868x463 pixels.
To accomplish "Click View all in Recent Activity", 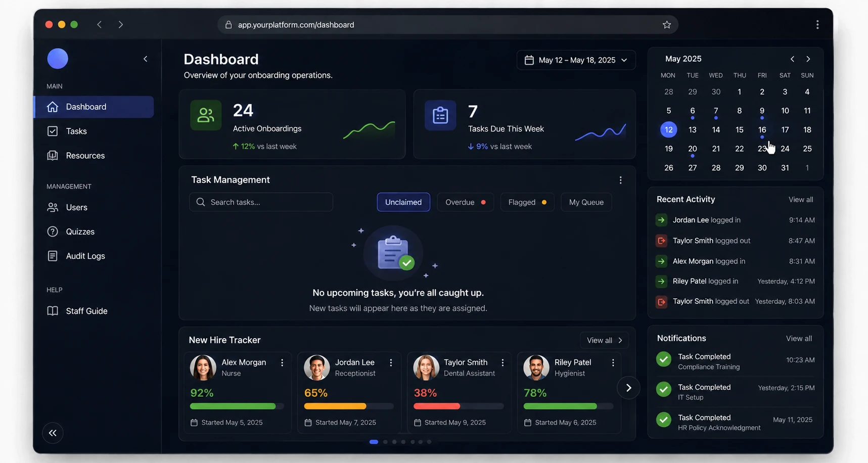I will click(x=801, y=200).
